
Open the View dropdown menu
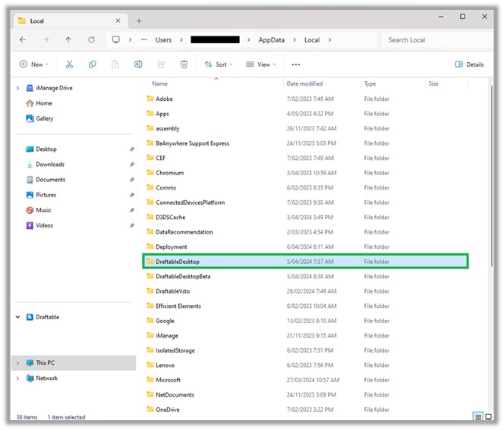[x=261, y=64]
